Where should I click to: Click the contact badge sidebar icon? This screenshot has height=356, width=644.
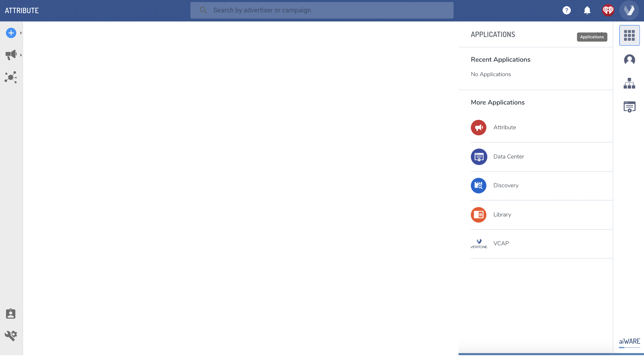[11, 314]
